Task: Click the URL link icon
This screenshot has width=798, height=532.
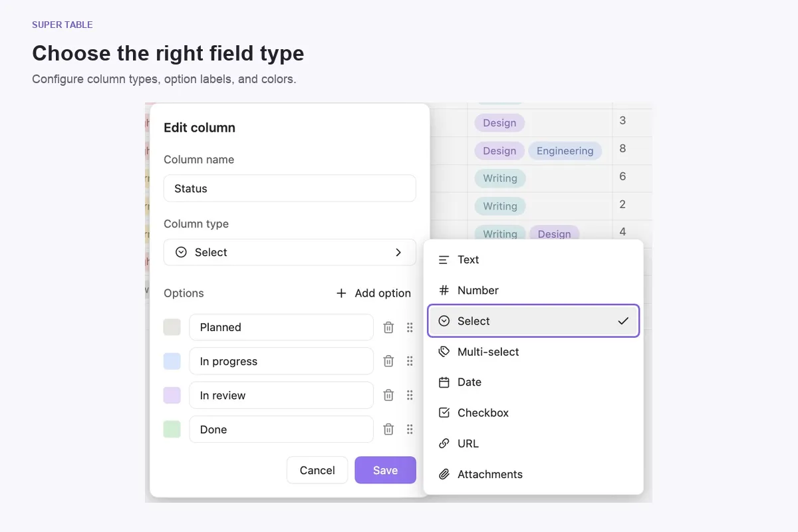Action: (444, 444)
